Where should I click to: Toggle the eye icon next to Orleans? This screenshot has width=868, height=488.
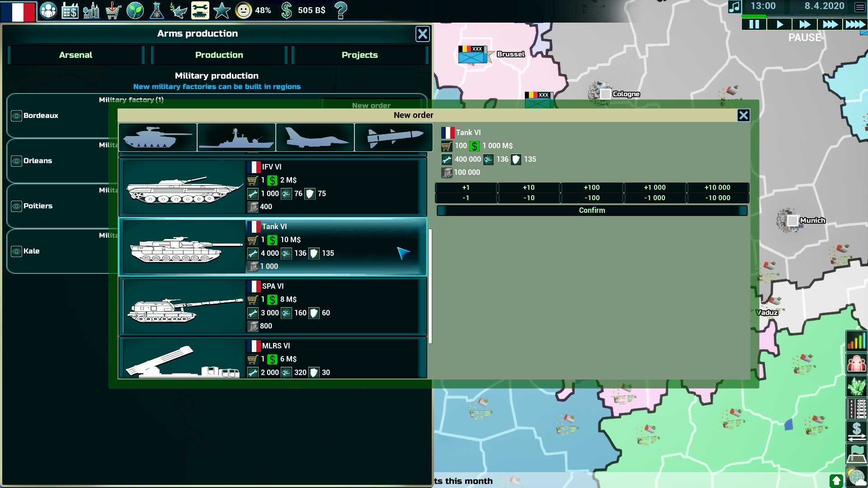click(x=16, y=161)
